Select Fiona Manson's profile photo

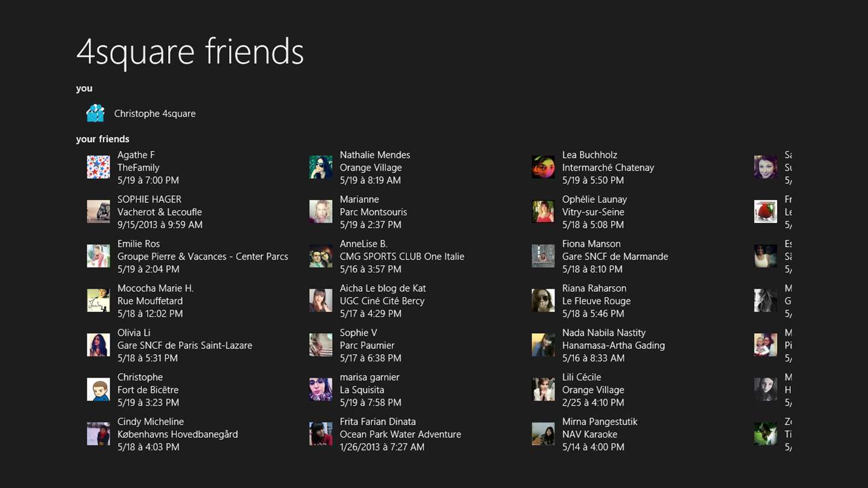[543, 256]
